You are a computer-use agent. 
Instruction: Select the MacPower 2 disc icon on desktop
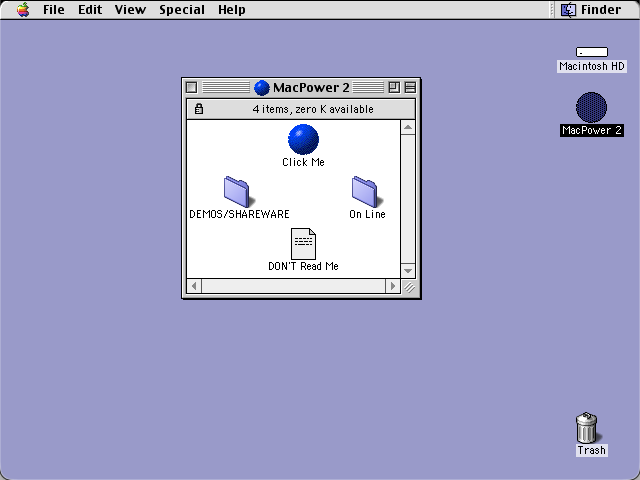tap(591, 107)
